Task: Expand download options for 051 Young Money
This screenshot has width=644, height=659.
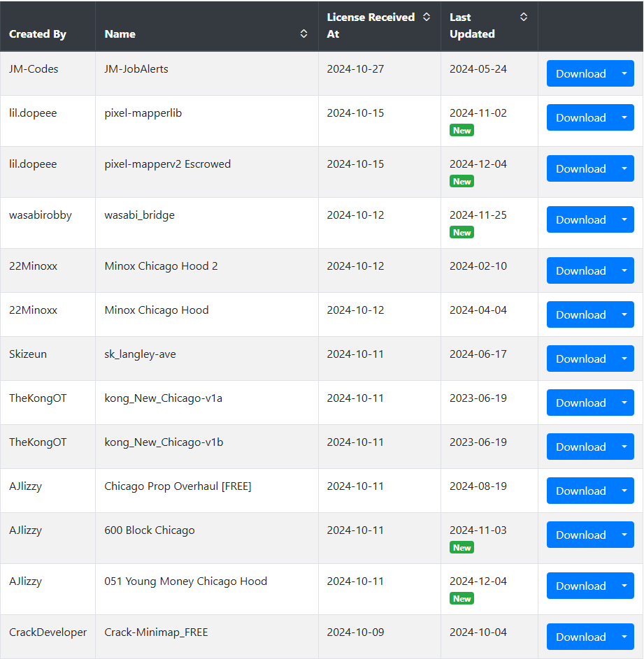Action: tap(624, 586)
